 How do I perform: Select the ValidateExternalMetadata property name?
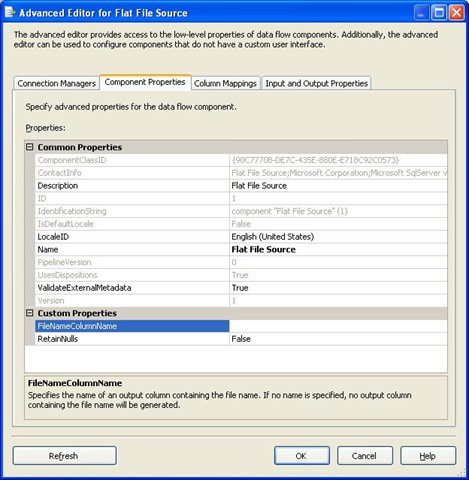coord(84,288)
